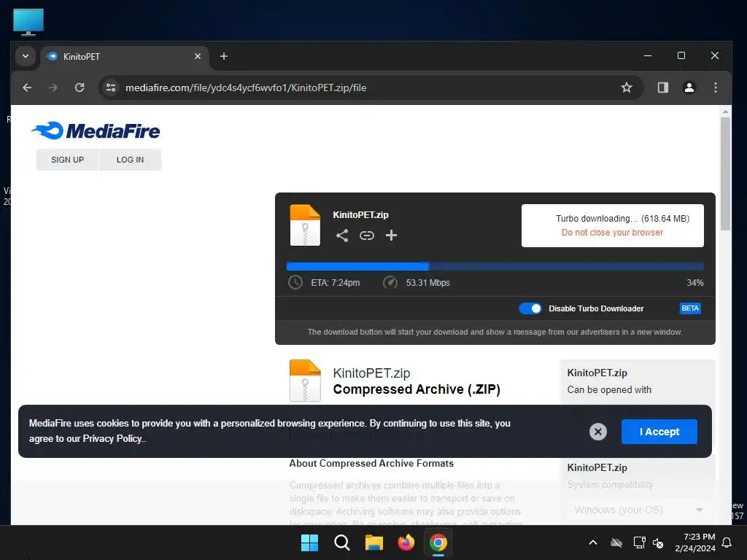Viewport: 747px width, 560px height.
Task: Open the tab search chevron in Chrome
Action: 26,56
